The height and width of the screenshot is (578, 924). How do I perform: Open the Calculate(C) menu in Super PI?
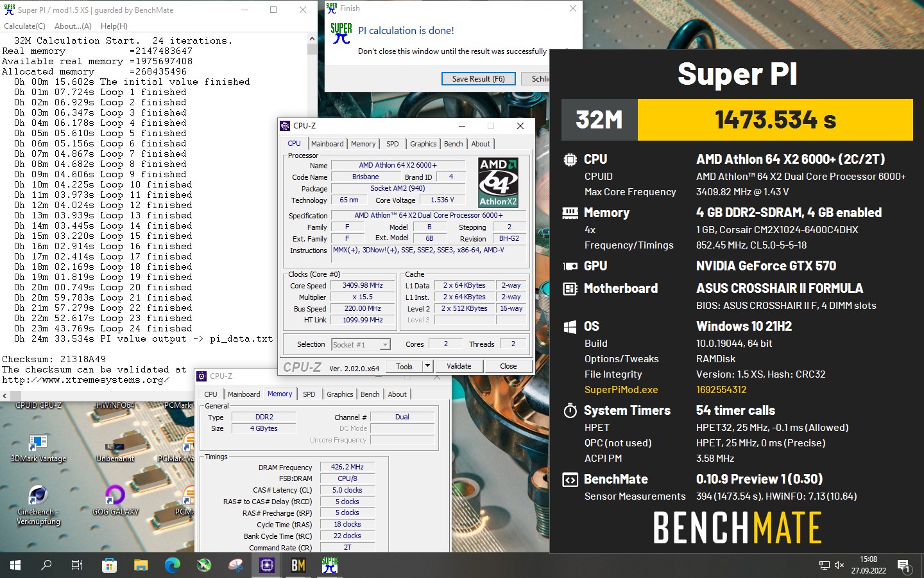(24, 26)
